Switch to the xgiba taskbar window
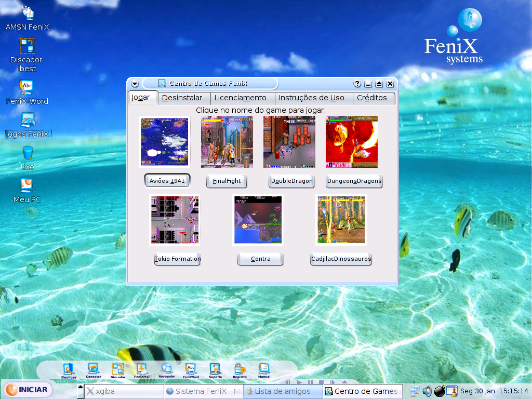The image size is (532, 399). [x=124, y=391]
